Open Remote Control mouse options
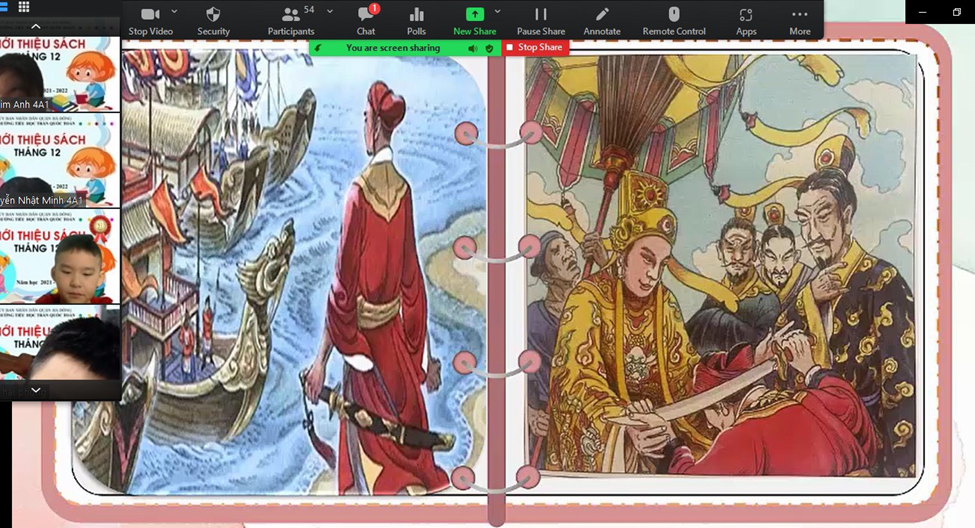Screen dimensions: 975x528 (x=674, y=21)
